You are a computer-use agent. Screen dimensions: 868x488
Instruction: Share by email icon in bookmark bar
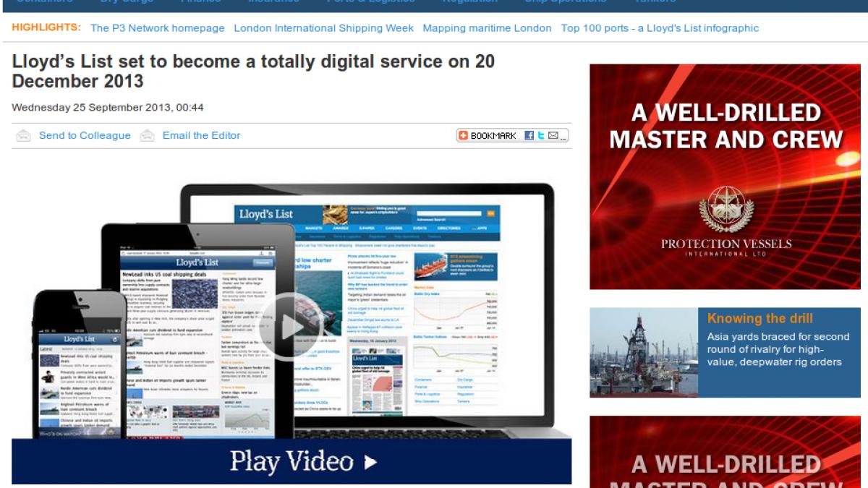tap(553, 135)
